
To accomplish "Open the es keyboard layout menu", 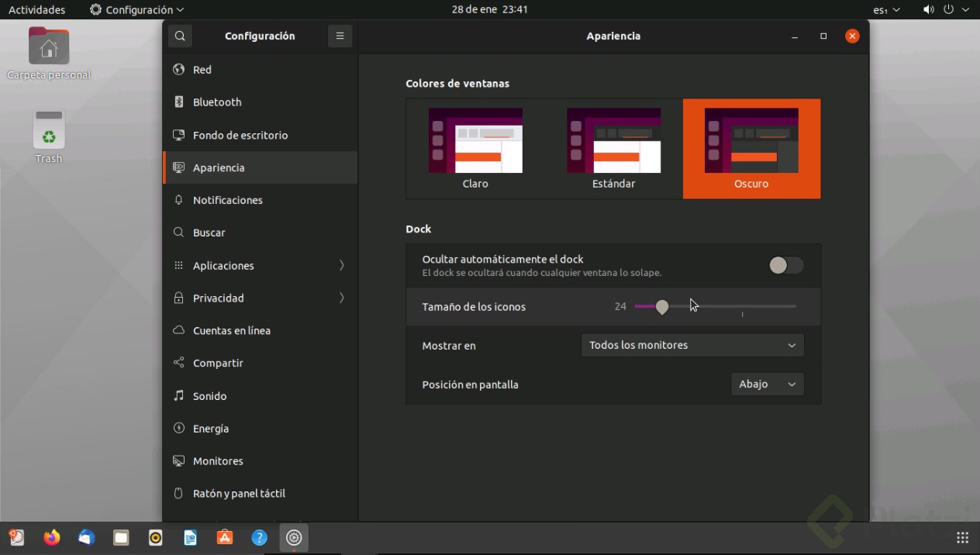I will pyautogui.click(x=886, y=10).
